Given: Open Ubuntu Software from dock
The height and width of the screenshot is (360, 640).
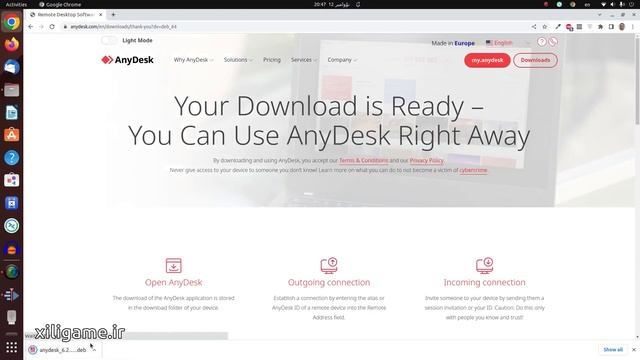Looking at the screenshot, I should pos(11,135).
